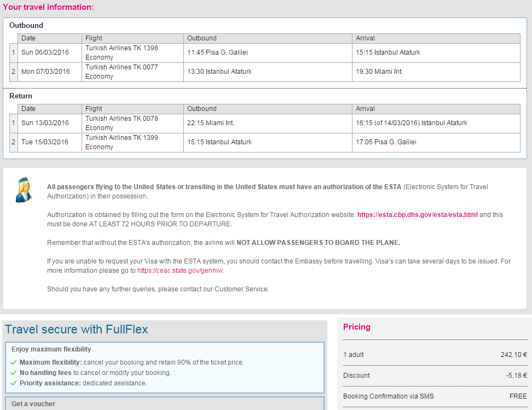Click '15:15 Istanbul Ataturk' arrival cell in Outbound table
The image size is (532, 410).
point(436,53)
